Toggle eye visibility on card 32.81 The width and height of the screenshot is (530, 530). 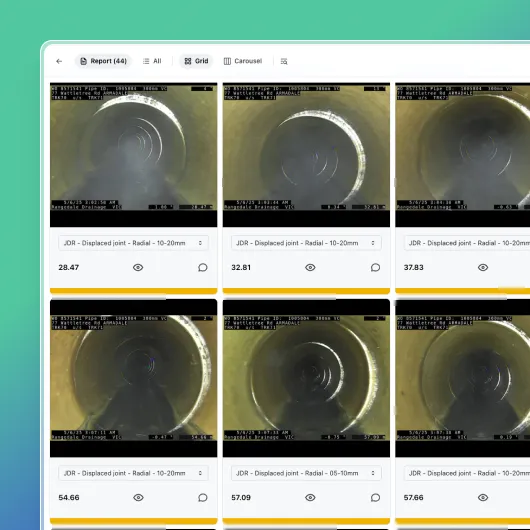click(310, 267)
